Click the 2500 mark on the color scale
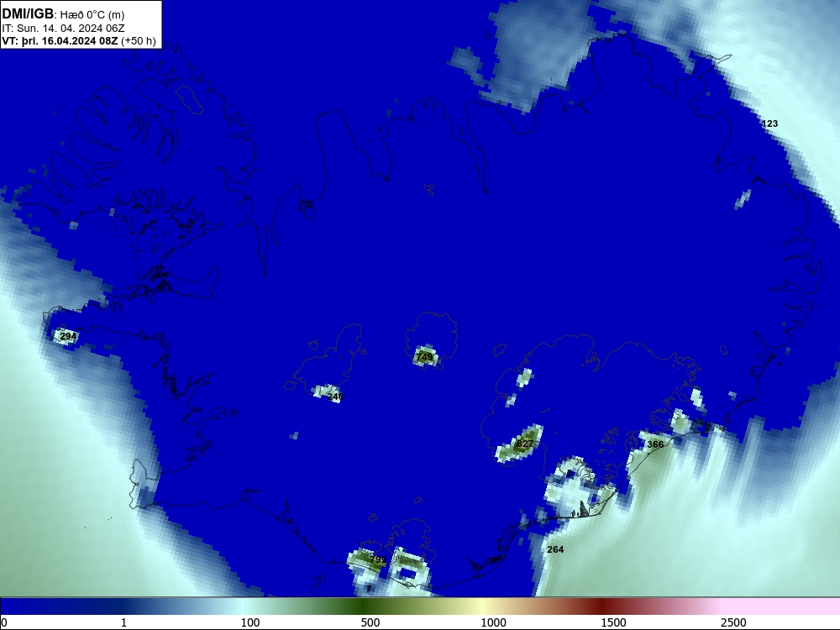 point(733,622)
